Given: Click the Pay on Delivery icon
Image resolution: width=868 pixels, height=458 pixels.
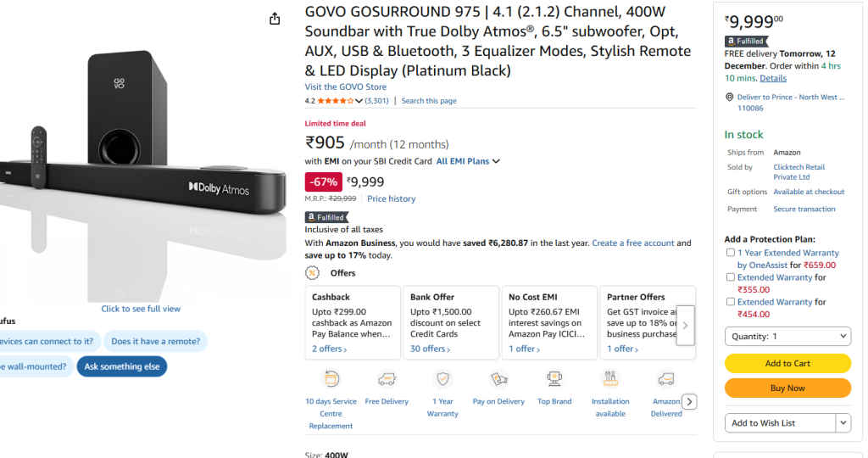Looking at the screenshot, I should click(x=498, y=378).
